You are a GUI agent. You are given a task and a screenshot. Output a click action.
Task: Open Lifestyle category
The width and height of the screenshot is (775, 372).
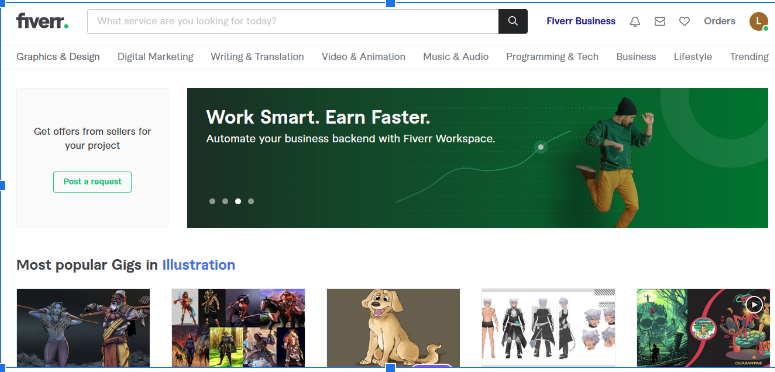693,57
